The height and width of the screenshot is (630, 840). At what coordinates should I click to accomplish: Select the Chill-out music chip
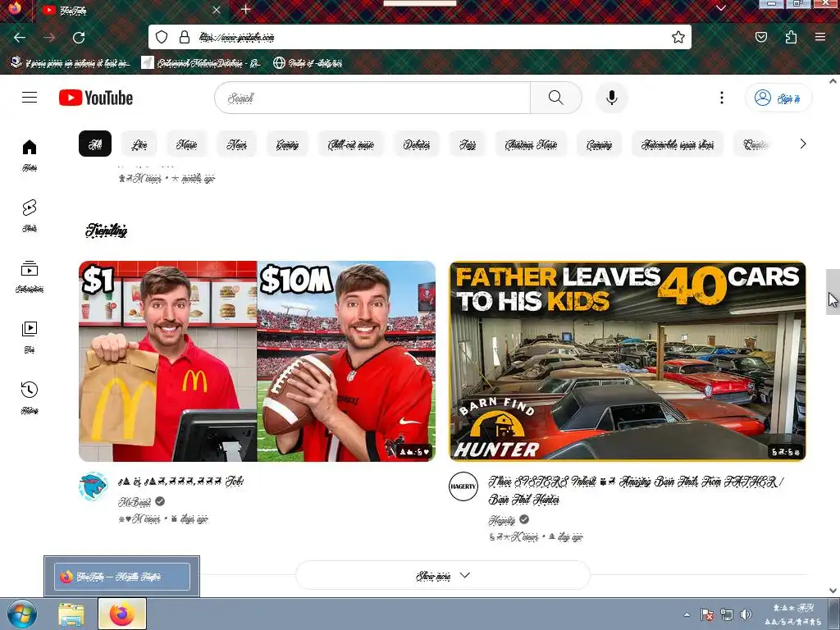click(x=351, y=144)
